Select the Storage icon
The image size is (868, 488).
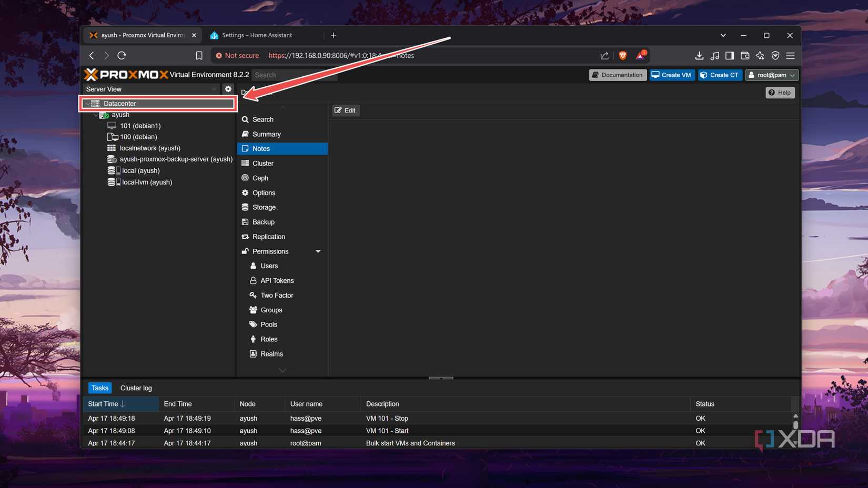point(245,207)
